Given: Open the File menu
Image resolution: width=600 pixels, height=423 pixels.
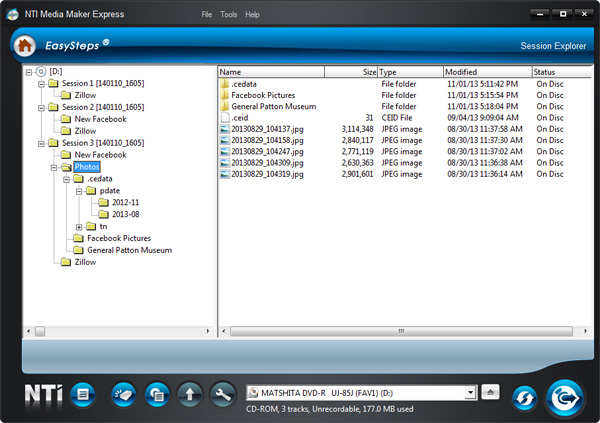Looking at the screenshot, I should tap(207, 15).
